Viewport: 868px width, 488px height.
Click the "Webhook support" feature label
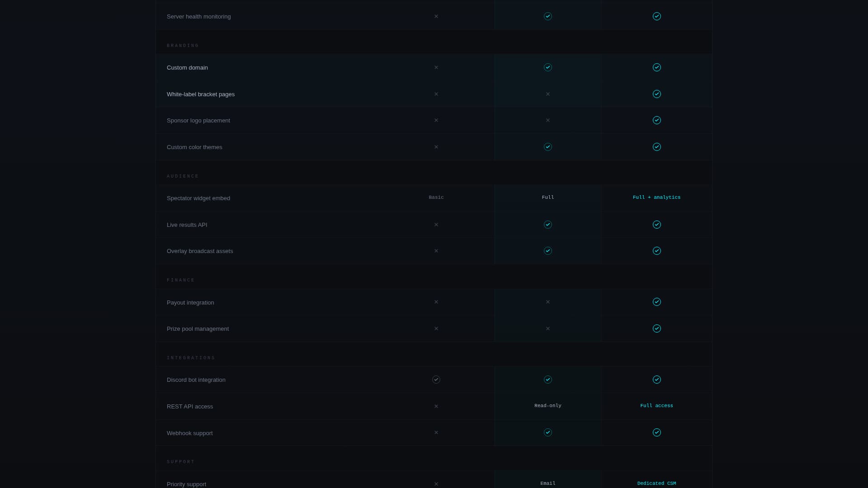(190, 433)
